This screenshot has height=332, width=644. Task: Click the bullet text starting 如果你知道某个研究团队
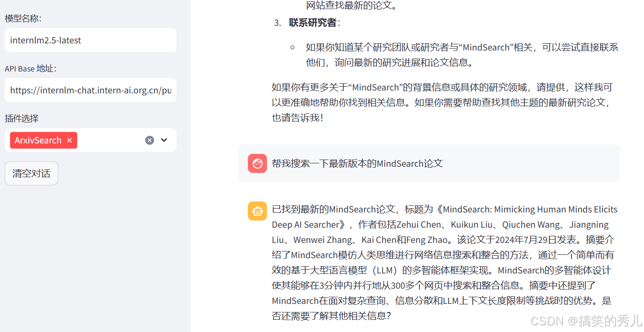coord(462,55)
